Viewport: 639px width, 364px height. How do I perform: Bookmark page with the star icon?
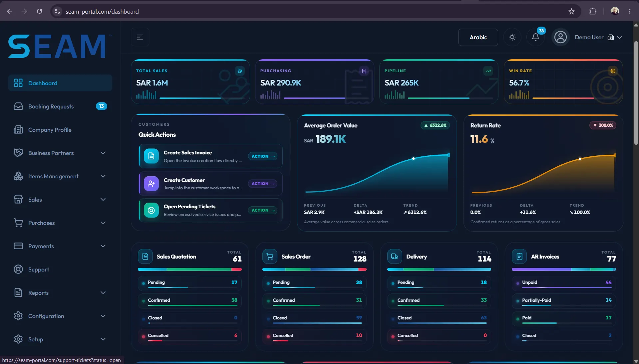(x=571, y=11)
